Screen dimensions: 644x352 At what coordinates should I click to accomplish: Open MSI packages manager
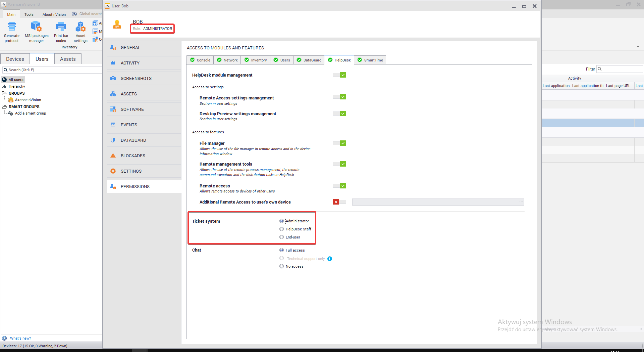tap(36, 27)
